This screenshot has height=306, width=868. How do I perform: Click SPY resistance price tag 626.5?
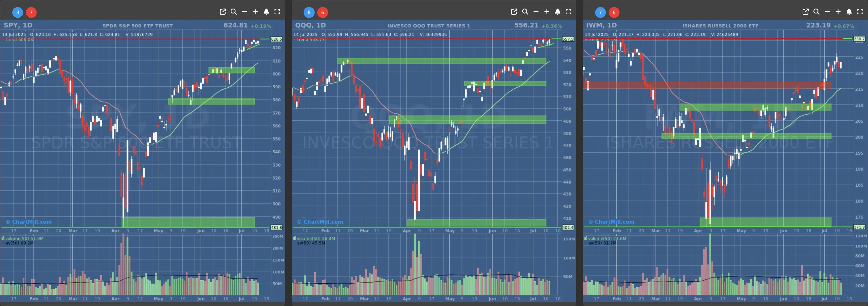[277, 40]
